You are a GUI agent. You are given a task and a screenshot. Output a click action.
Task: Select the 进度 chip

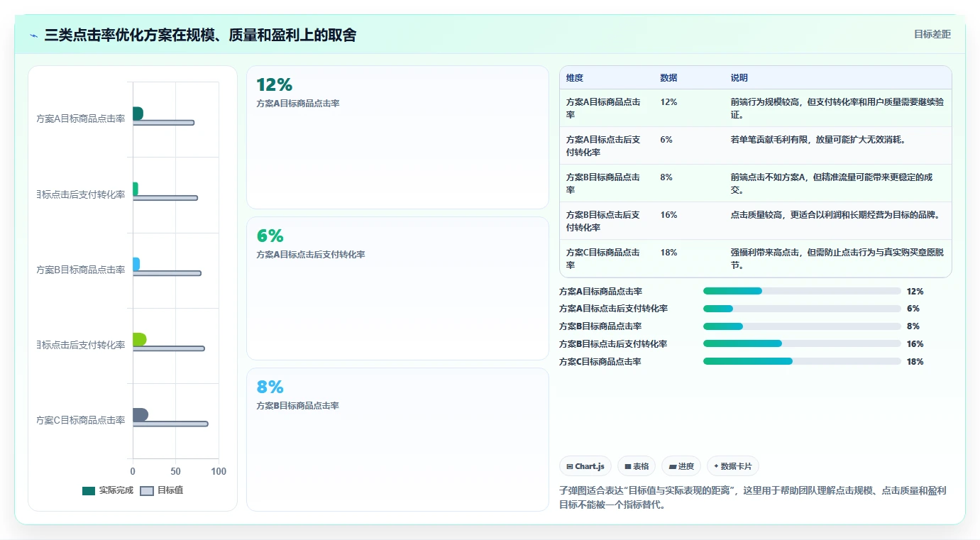681,466
